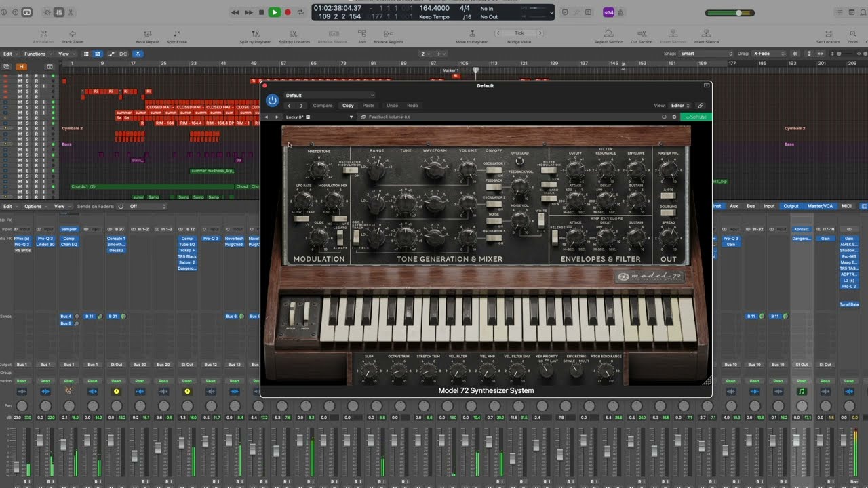Click the Note Repeat icon
868x488 pixels.
(148, 33)
